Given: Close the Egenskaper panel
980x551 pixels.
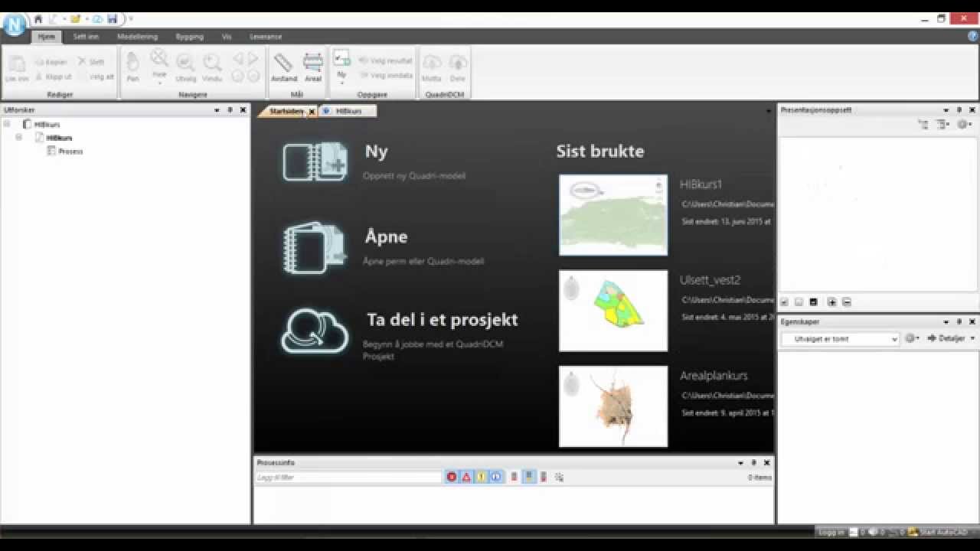Looking at the screenshot, I should (972, 322).
